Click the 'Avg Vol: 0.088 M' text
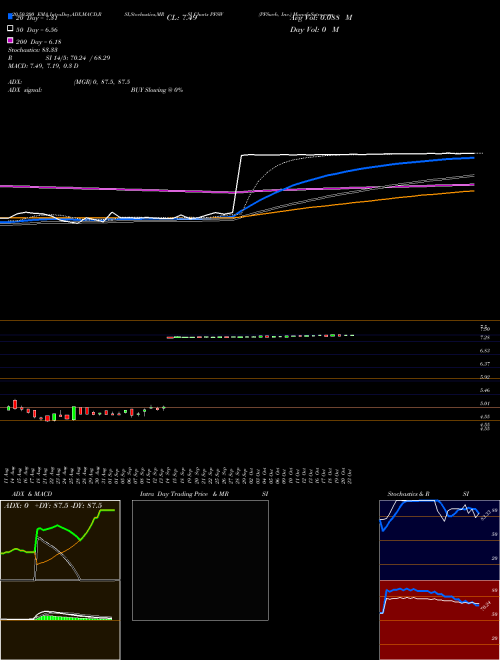This screenshot has width=500, height=660. click(x=322, y=18)
